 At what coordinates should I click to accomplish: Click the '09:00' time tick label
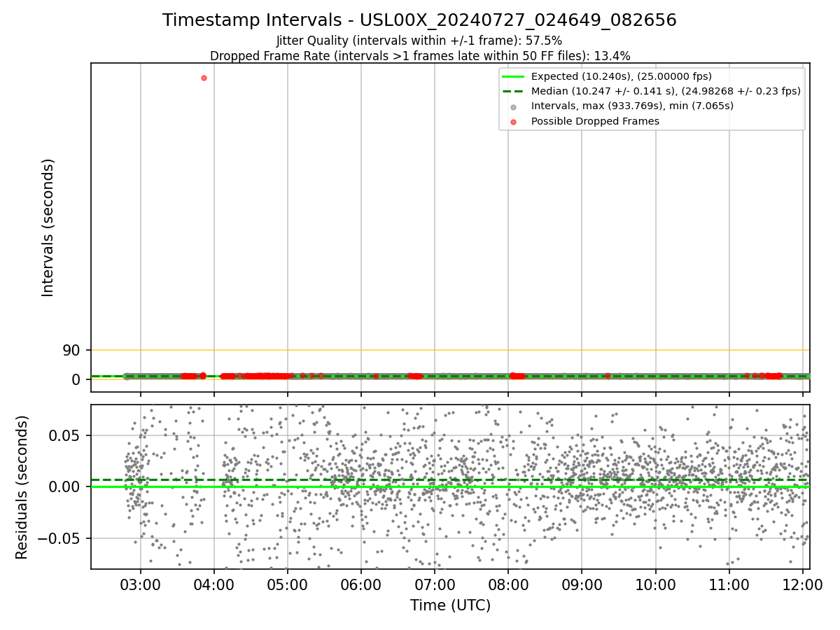pyautogui.click(x=582, y=584)
